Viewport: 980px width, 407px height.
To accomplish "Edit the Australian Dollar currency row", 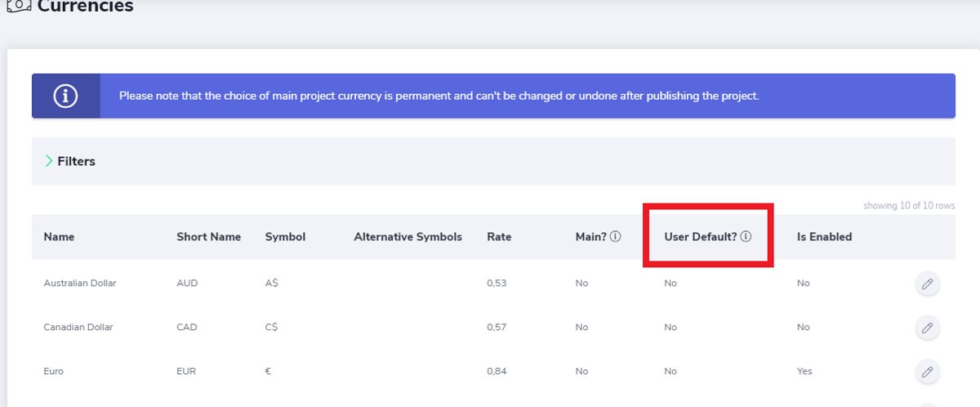I will (x=927, y=284).
